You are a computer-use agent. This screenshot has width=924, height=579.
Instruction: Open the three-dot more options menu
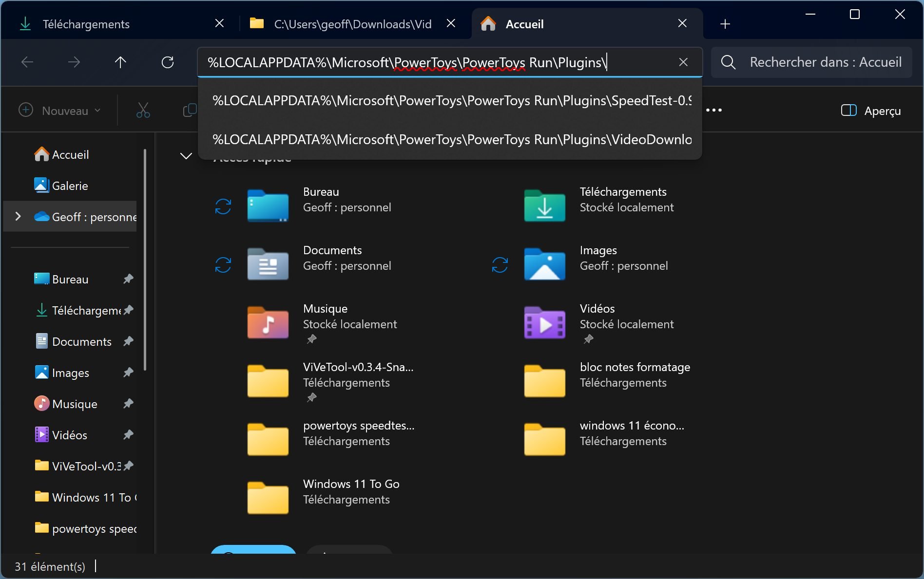714,111
